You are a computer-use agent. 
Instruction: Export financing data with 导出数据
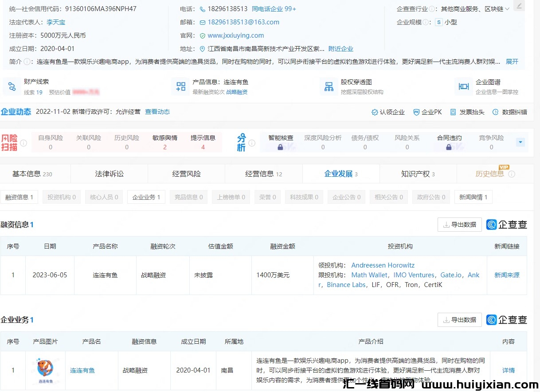(x=459, y=225)
